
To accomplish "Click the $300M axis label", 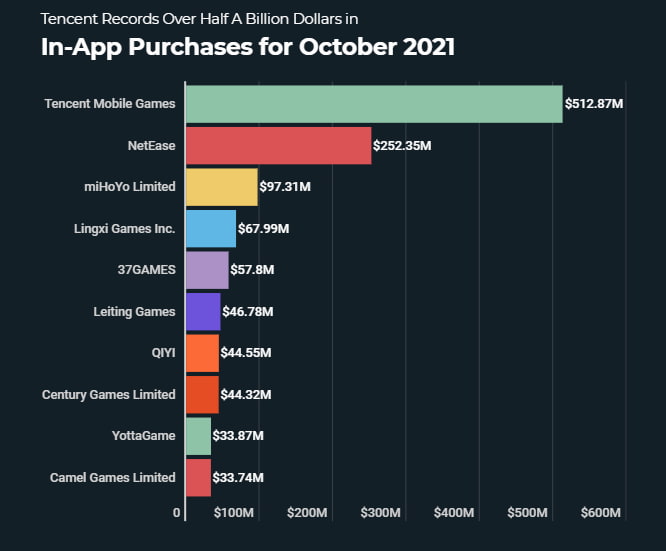I will pyautogui.click(x=381, y=513).
